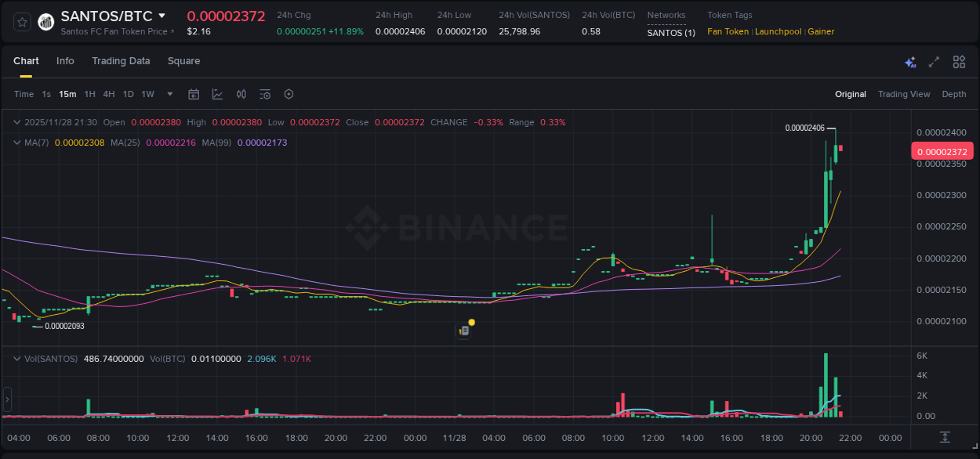Screen dimensions: 980x459
Task: Launch the Binance AI assistant icon
Action: click(x=909, y=62)
